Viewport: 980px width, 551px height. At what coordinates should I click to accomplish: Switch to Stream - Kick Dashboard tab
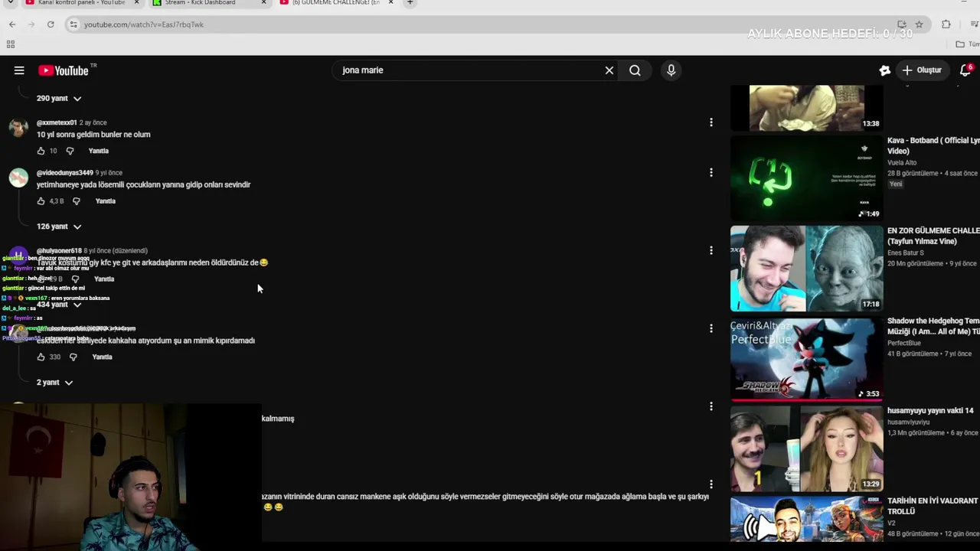point(201,3)
